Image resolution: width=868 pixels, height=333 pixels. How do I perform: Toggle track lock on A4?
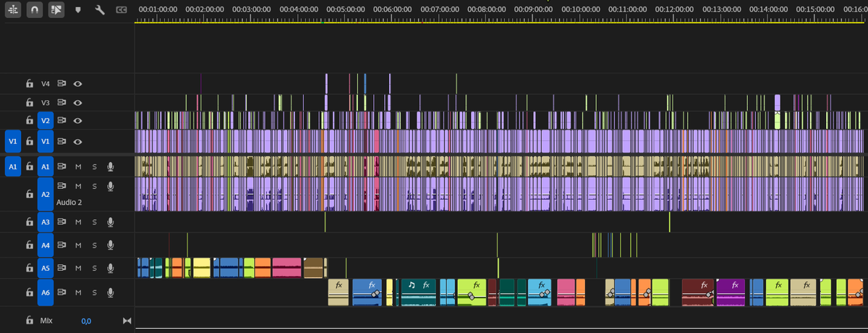(x=30, y=245)
